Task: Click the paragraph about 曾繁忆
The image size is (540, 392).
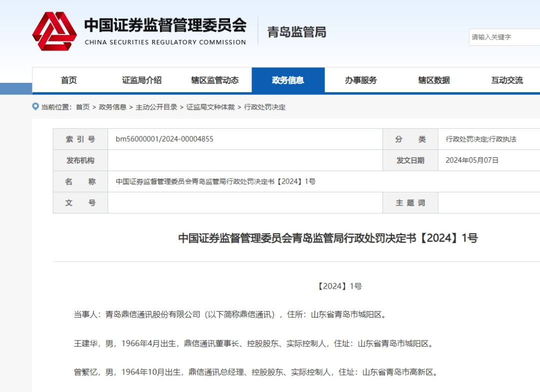Action: [x=256, y=372]
